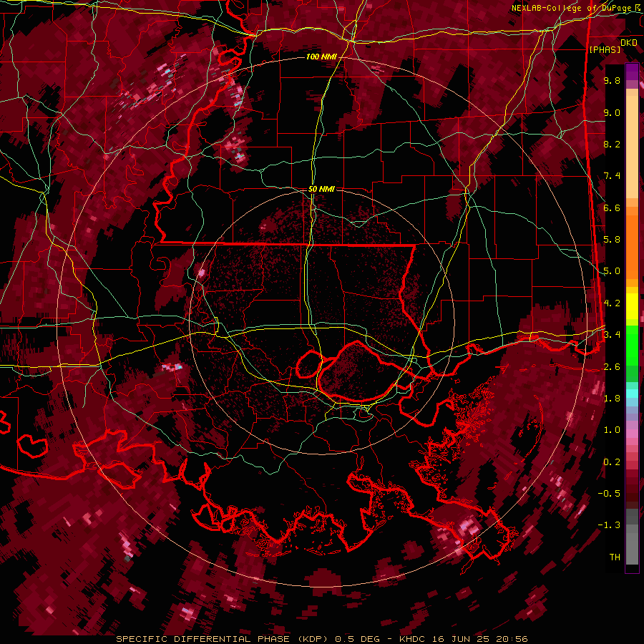The image size is (644, 644).
Task: Click the 6.6 scale value
Action: point(612,208)
